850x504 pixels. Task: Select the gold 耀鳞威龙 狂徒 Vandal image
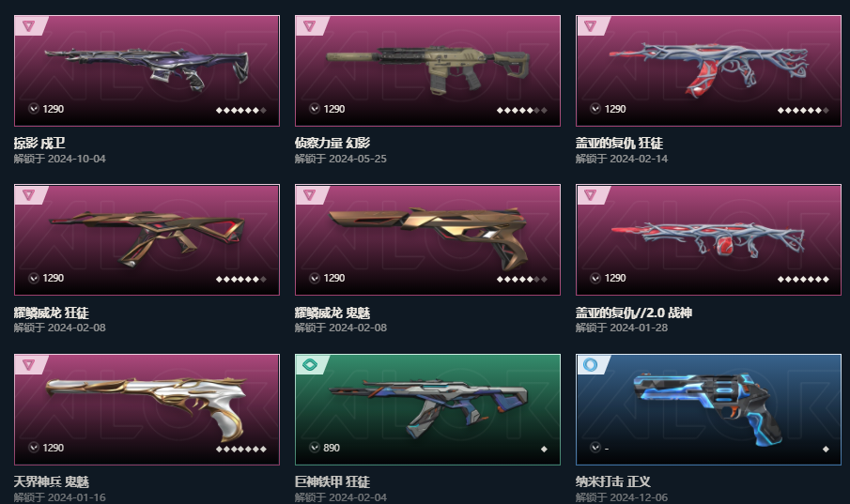pos(147,239)
